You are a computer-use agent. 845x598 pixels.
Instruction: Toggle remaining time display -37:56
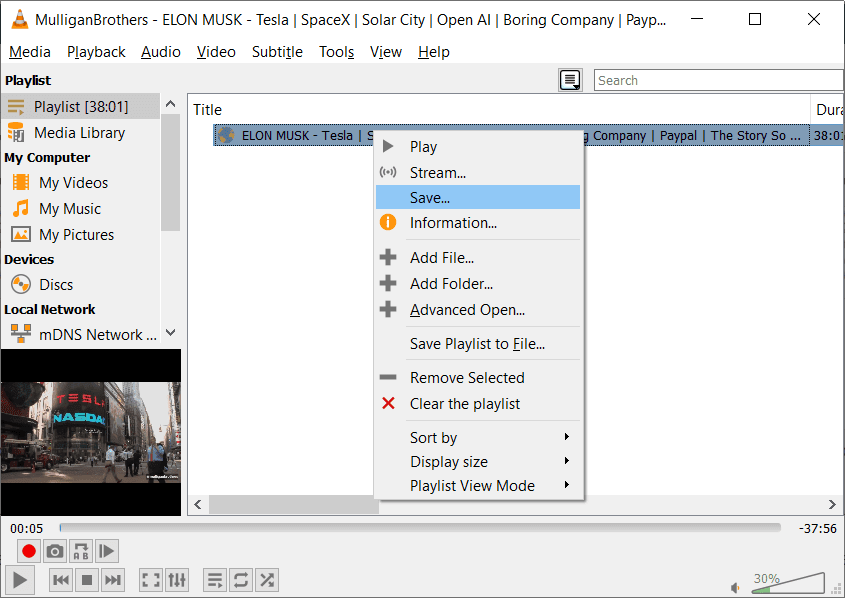pos(818,529)
